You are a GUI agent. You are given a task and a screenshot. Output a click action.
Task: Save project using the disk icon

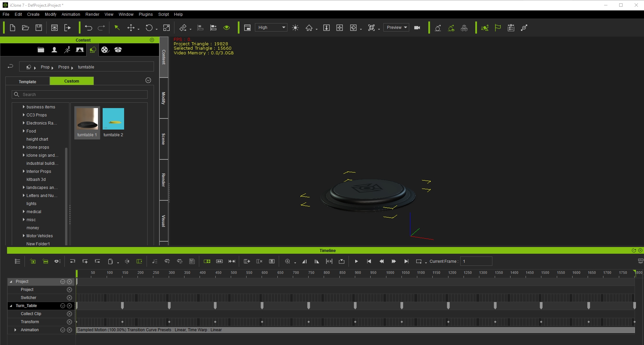tap(39, 28)
